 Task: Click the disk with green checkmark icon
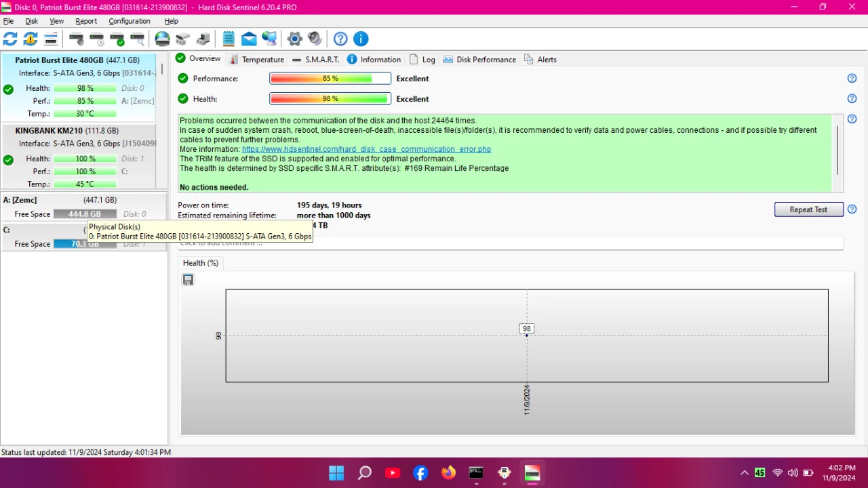[117, 39]
